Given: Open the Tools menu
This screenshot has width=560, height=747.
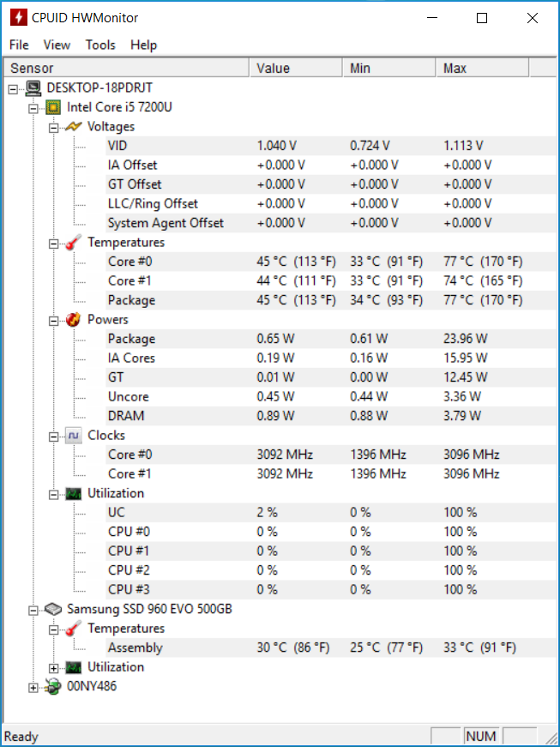Looking at the screenshot, I should coord(100,45).
